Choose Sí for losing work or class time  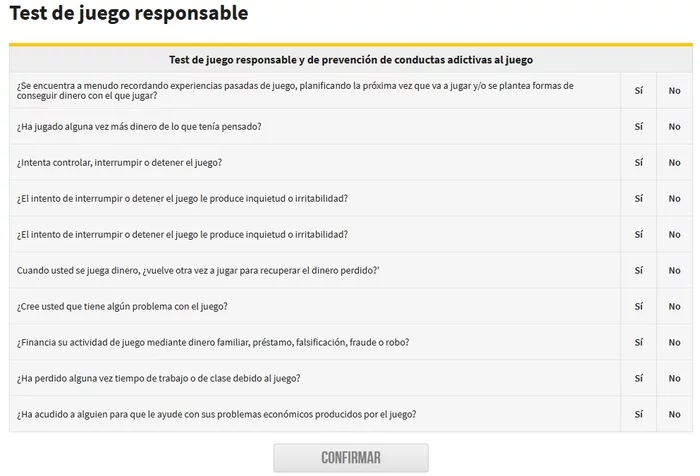click(638, 379)
